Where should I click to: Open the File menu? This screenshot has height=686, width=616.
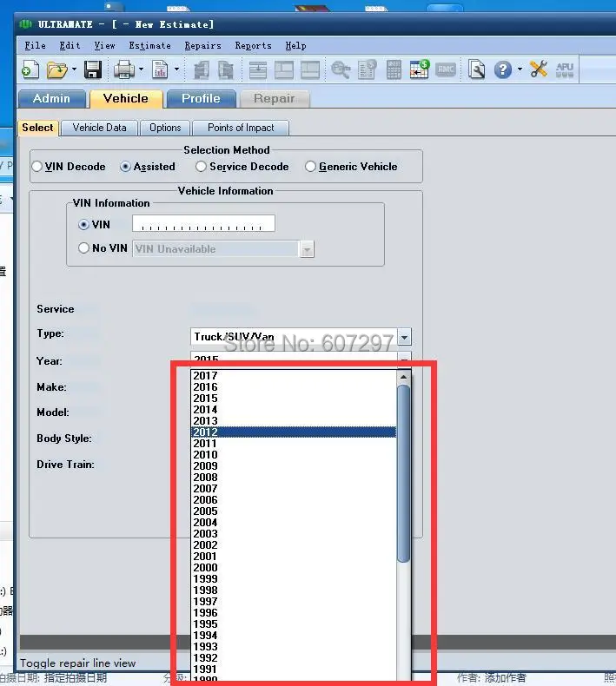click(x=35, y=45)
